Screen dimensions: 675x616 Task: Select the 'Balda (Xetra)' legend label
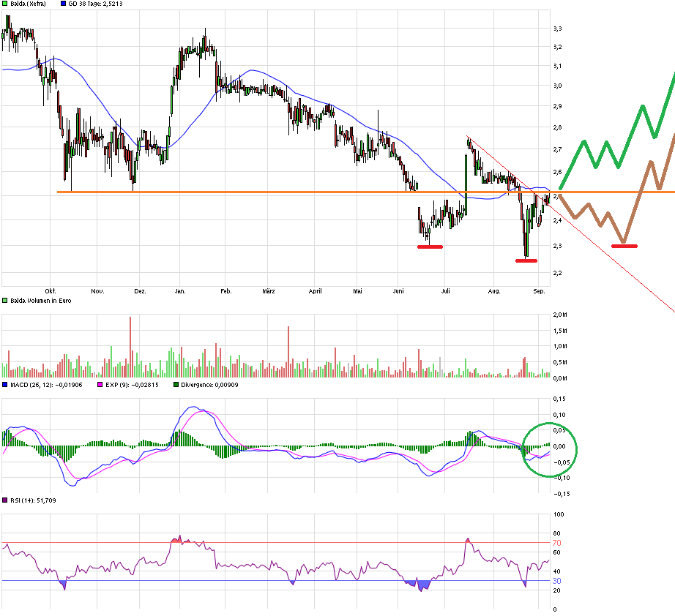(x=28, y=4)
